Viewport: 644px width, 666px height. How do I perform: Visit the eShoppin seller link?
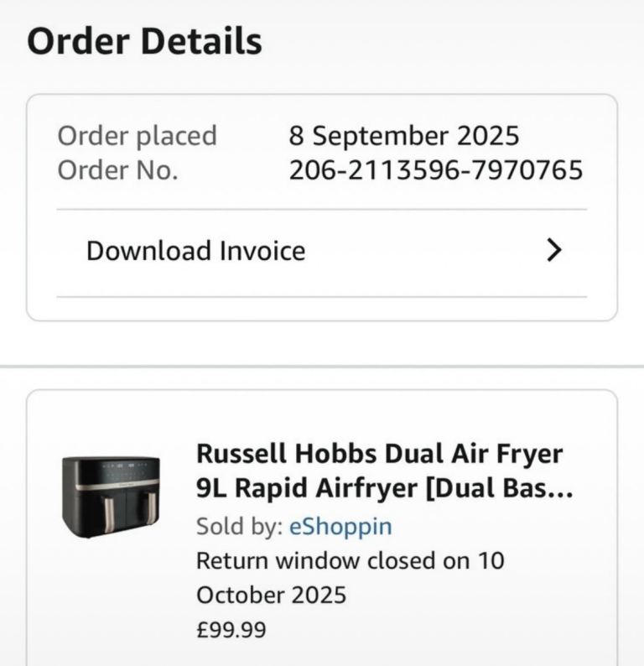click(x=340, y=527)
